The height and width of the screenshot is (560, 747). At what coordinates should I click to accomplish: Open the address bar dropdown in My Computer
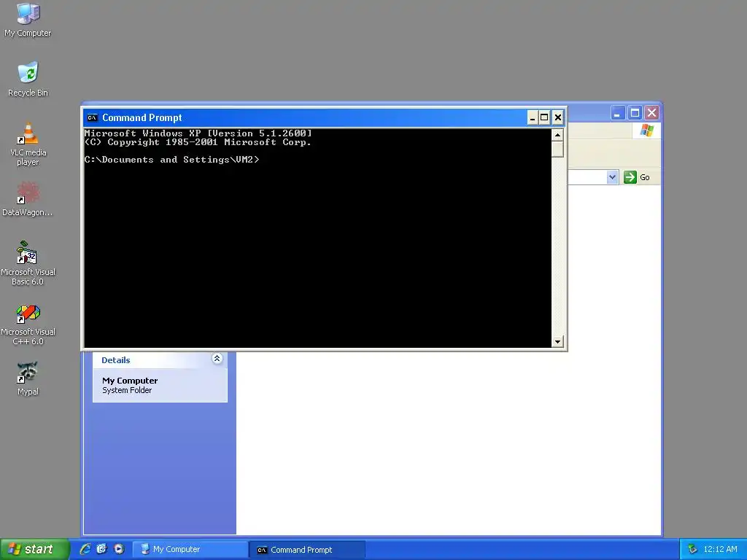(x=612, y=177)
